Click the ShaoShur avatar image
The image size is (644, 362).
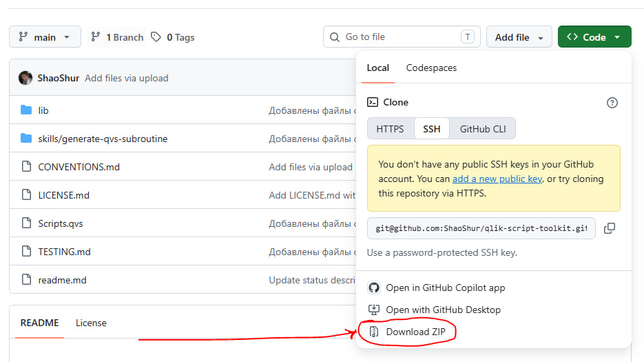[x=25, y=78]
